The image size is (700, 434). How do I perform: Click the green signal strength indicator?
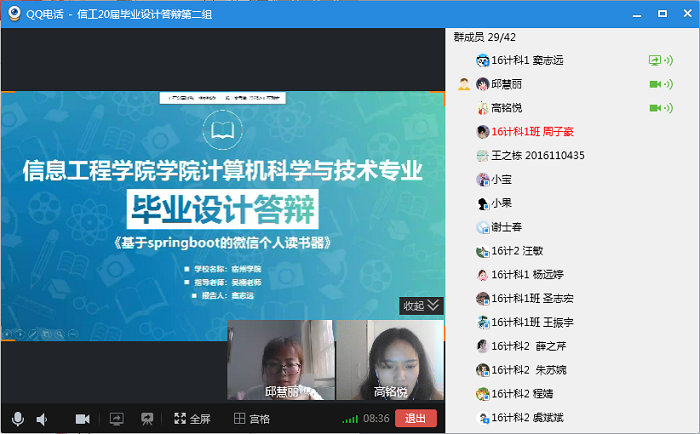pyautogui.click(x=349, y=419)
